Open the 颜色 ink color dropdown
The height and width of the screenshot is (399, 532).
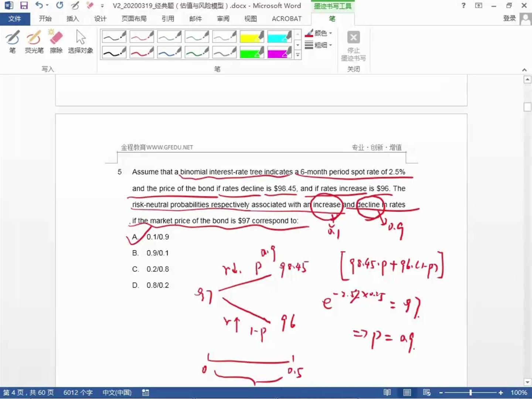[x=319, y=33]
